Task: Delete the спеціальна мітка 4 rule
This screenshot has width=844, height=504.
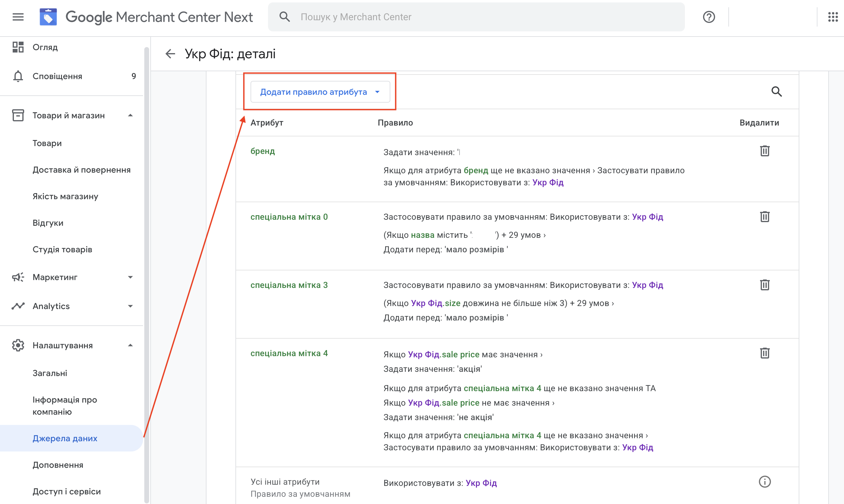Action: tap(765, 353)
